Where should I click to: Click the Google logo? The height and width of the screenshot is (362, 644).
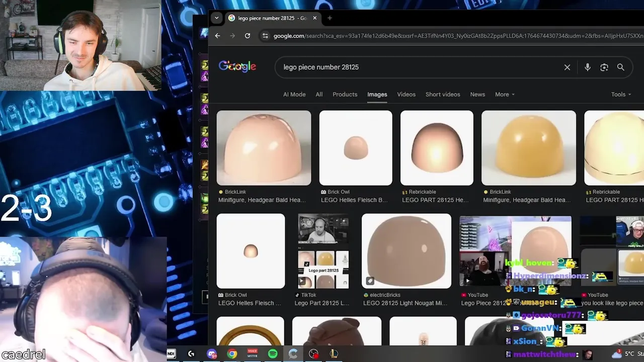237,67
